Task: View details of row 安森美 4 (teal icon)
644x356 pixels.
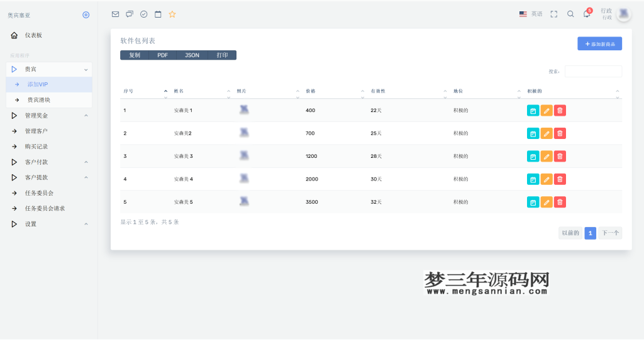Action: coord(533,179)
